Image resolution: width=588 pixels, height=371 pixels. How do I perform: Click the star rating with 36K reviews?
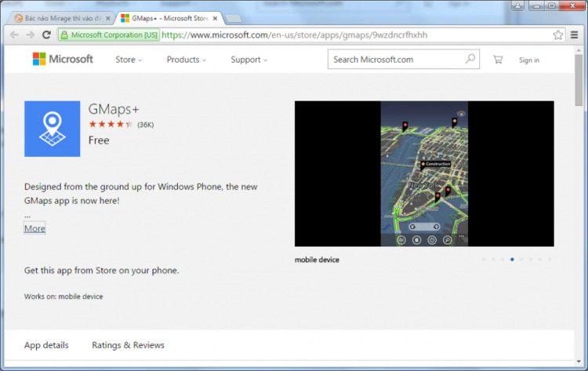click(121, 125)
